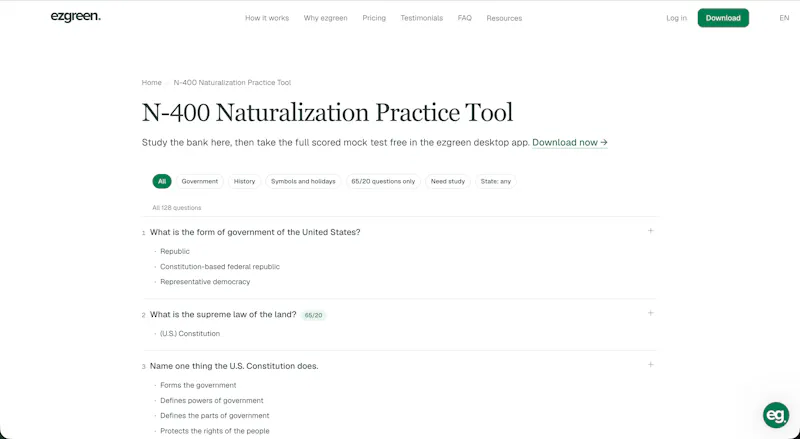Click 'What is the supreme law of the land?'
800x439 pixels.
pyautogui.click(x=223, y=314)
